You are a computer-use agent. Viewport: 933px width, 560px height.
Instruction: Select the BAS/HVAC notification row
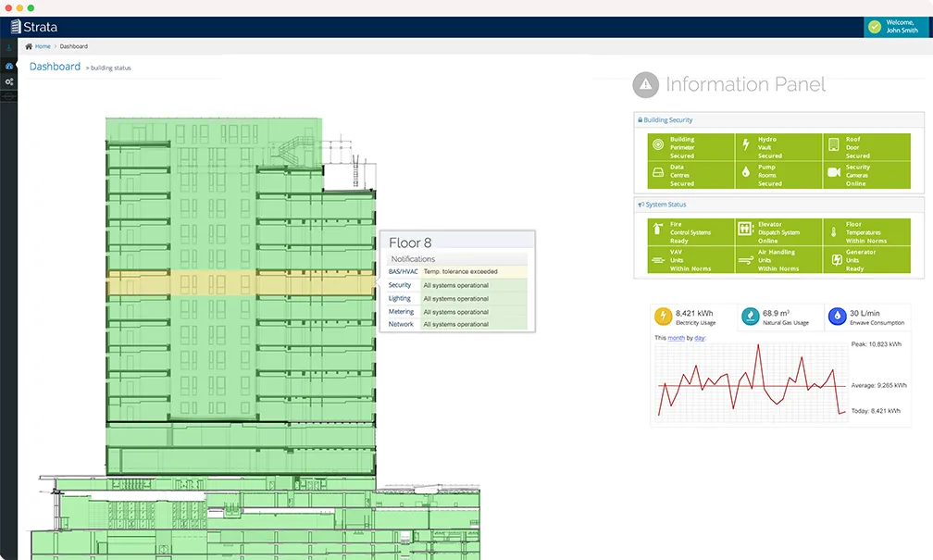pos(457,271)
